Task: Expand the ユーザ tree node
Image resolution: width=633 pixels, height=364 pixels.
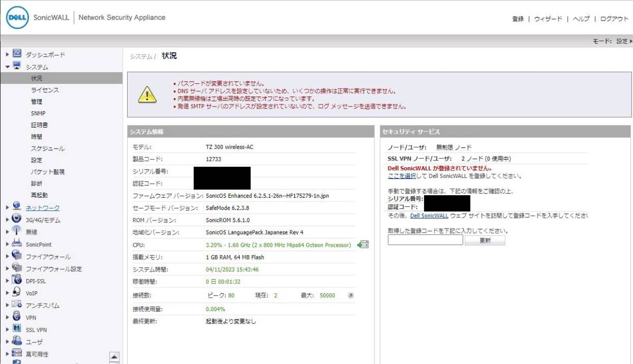Action: [x=7, y=342]
